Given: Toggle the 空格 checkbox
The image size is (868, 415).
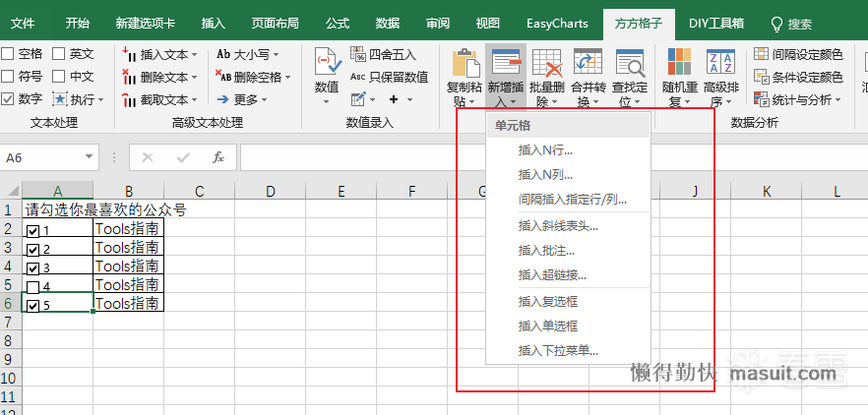Looking at the screenshot, I should point(8,54).
